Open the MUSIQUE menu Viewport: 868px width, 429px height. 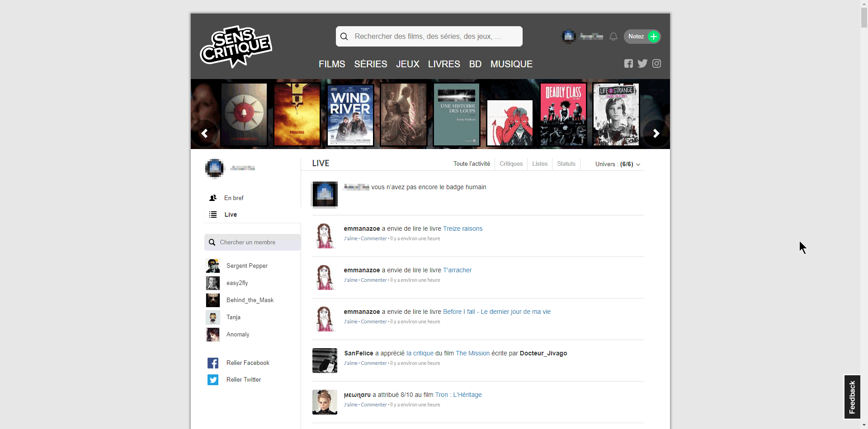point(511,64)
